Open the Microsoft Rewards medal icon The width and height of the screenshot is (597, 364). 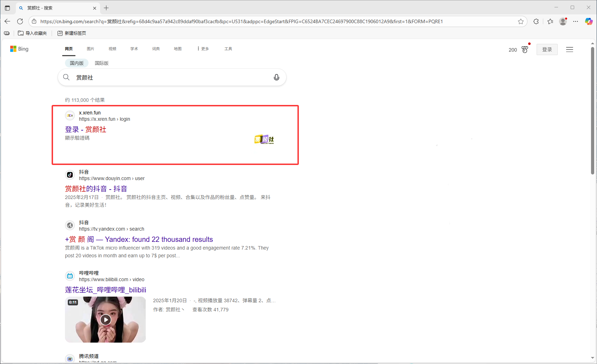tap(525, 49)
